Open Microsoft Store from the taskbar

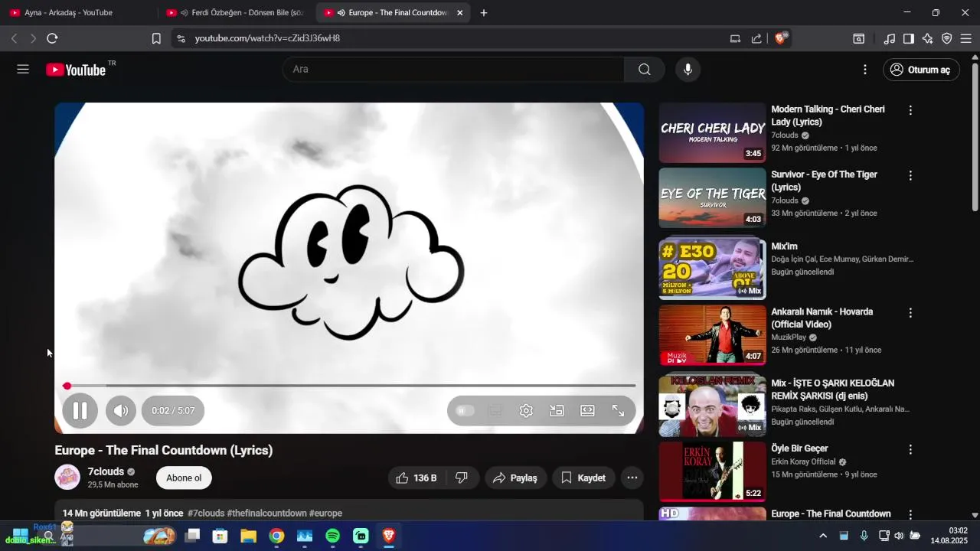220,536
